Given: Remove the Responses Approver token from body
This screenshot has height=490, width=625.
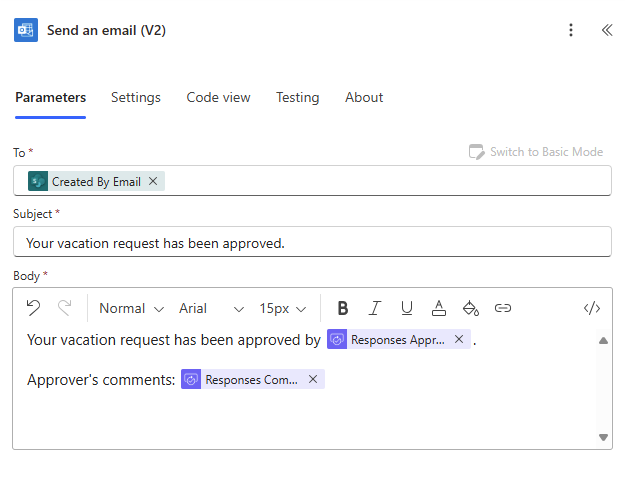Looking at the screenshot, I should coord(459,339).
